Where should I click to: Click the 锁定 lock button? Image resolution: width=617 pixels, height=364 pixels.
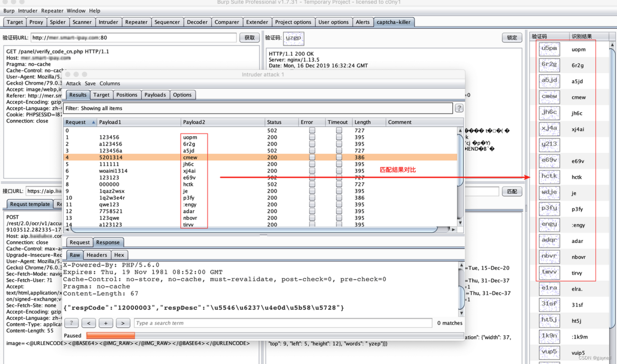pyautogui.click(x=512, y=38)
